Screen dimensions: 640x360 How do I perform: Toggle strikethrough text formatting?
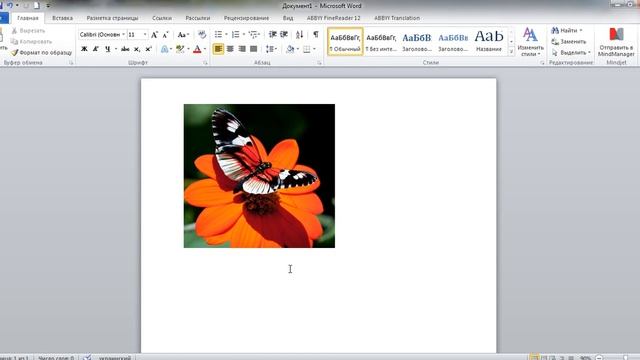coord(125,49)
